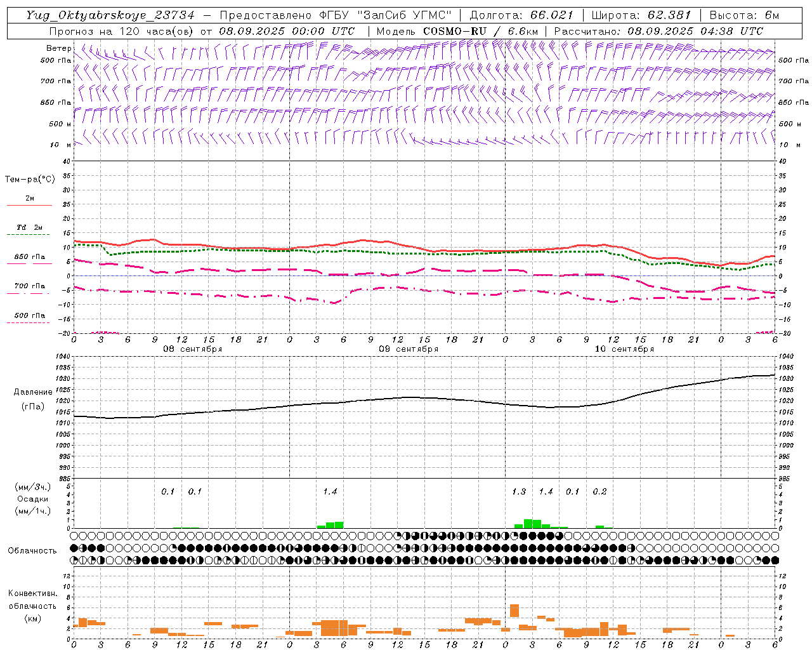Click the pink dash-dot legend line under 700 гПа
Viewport: 812px width, 650px height.
pyautogui.click(x=29, y=293)
